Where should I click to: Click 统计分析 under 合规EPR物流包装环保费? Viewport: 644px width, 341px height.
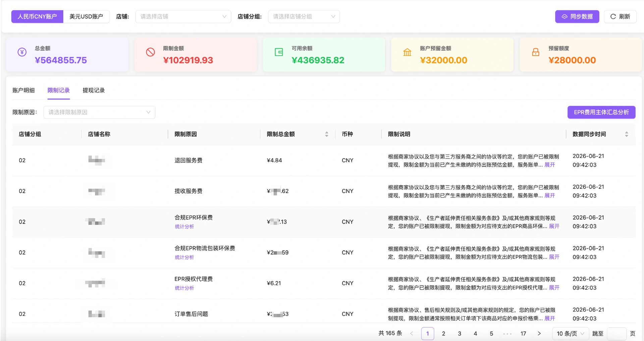pos(184,258)
